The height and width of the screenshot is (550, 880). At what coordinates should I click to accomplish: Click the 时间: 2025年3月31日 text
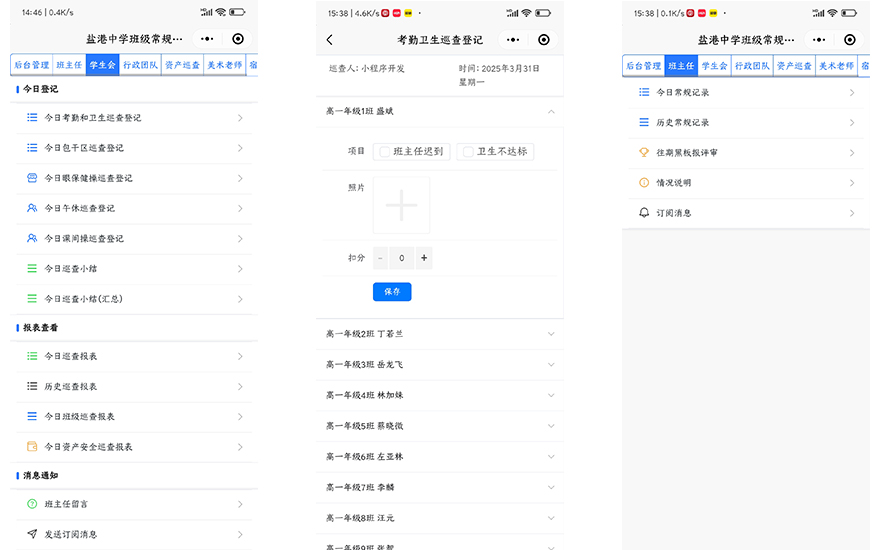point(499,68)
